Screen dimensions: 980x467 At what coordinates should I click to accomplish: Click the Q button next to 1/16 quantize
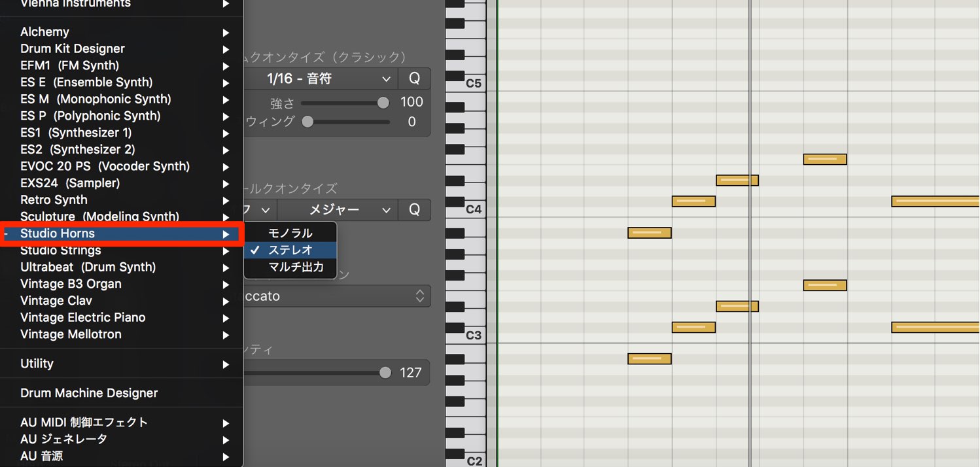click(x=414, y=78)
